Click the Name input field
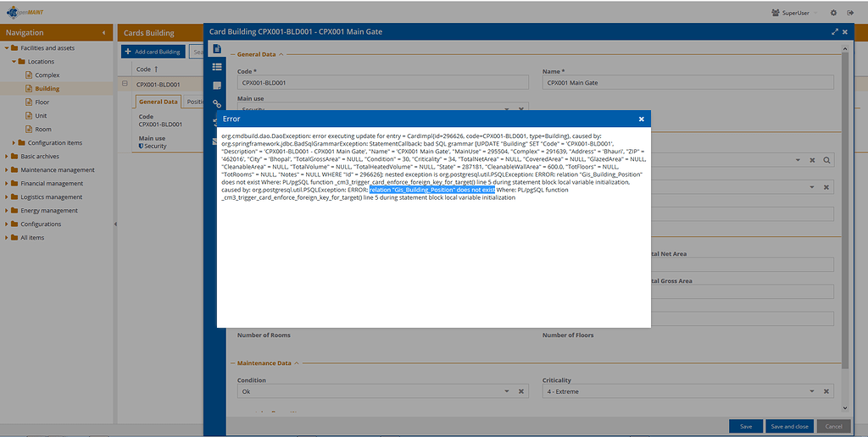 688,82
